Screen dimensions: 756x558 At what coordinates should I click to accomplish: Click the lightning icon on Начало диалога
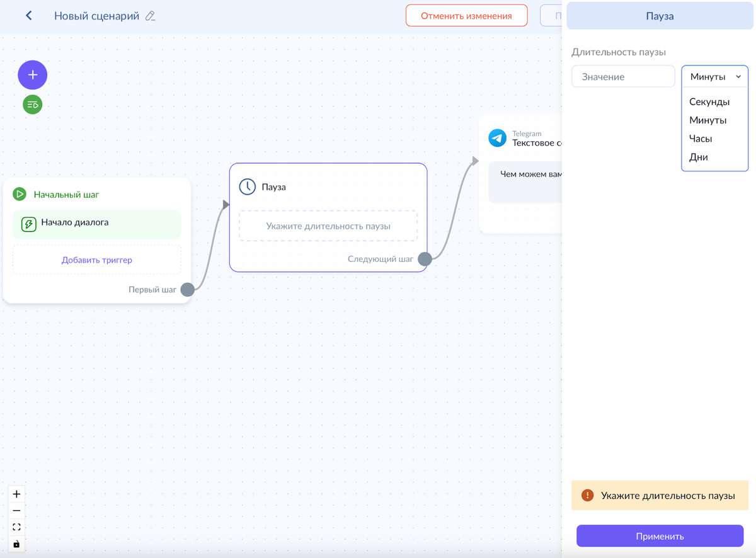pyautogui.click(x=28, y=224)
